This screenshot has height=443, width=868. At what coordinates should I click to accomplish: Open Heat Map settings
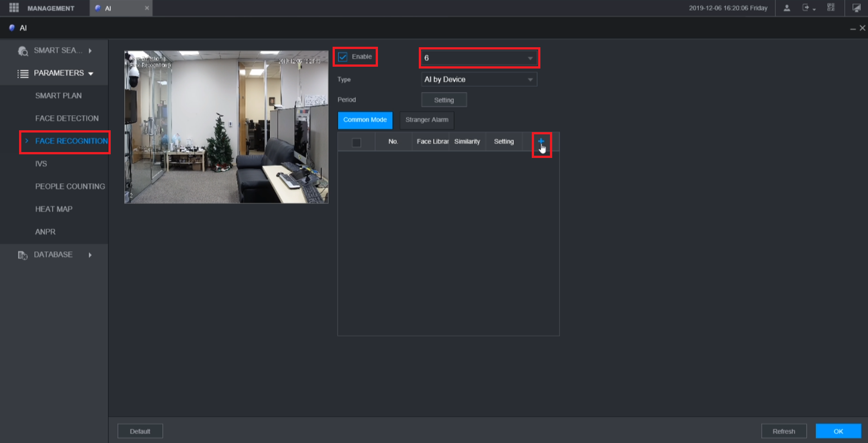coord(54,209)
